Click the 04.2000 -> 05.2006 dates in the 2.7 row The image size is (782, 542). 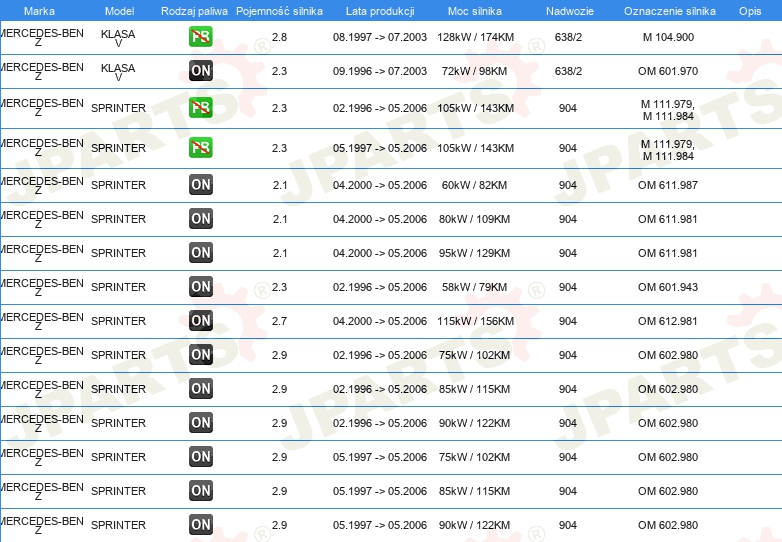pyautogui.click(x=380, y=321)
